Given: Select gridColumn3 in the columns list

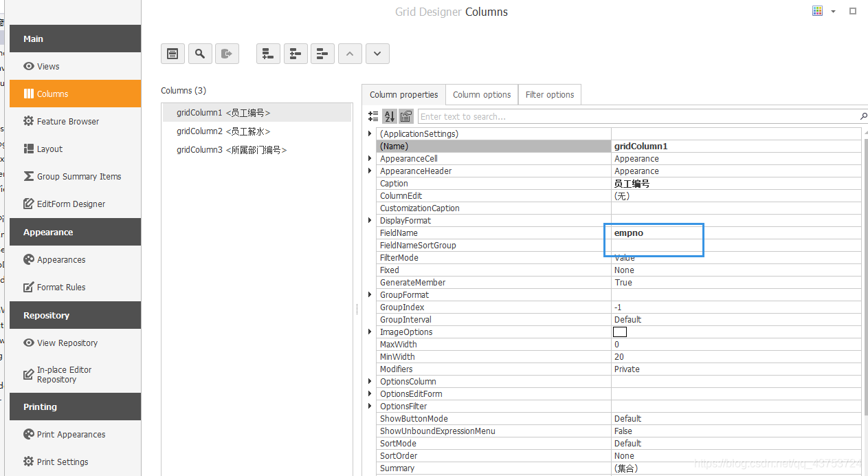Looking at the screenshot, I should [256, 149].
